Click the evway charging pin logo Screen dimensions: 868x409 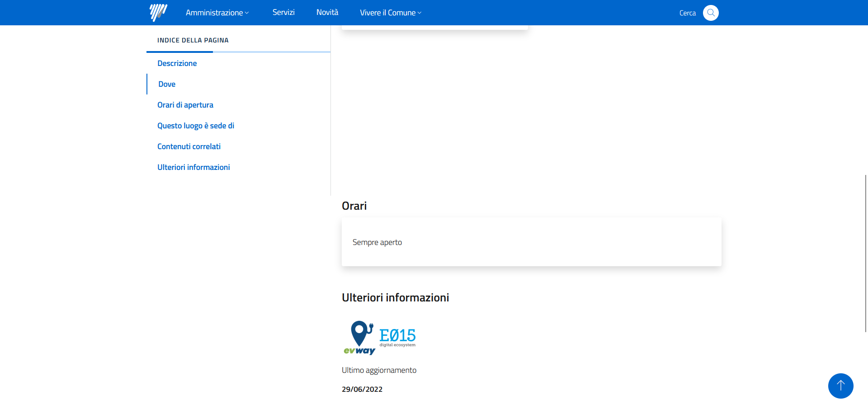[x=360, y=338]
